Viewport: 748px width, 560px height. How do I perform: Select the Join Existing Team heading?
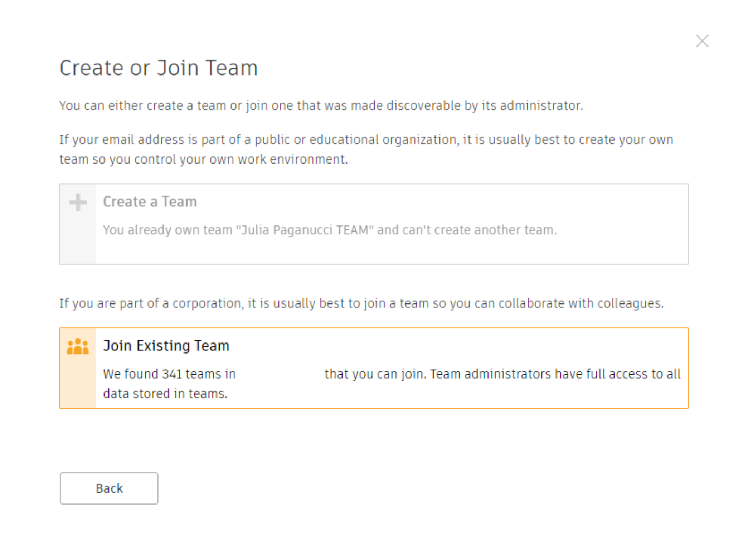click(166, 346)
